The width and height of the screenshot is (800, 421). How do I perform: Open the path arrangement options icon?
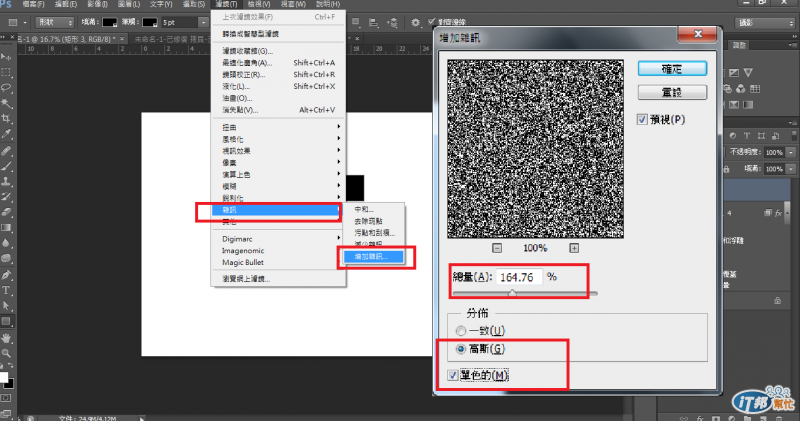(392, 22)
